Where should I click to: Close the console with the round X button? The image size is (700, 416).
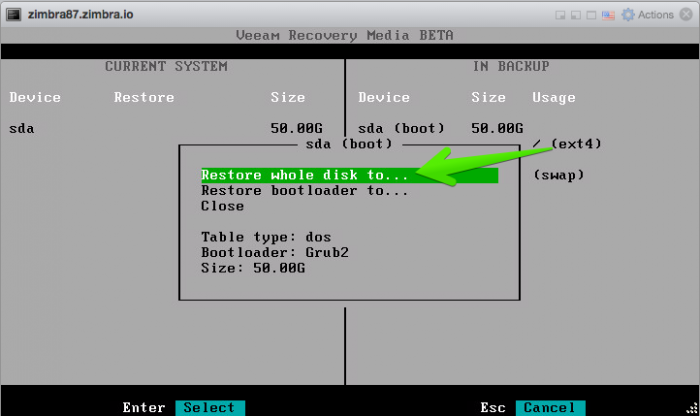pos(686,14)
